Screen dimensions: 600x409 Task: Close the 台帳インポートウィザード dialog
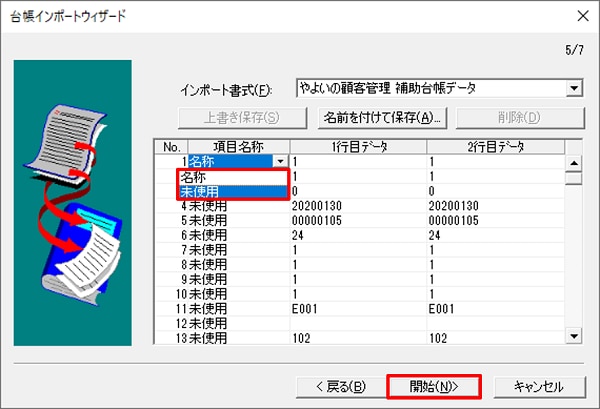click(583, 16)
